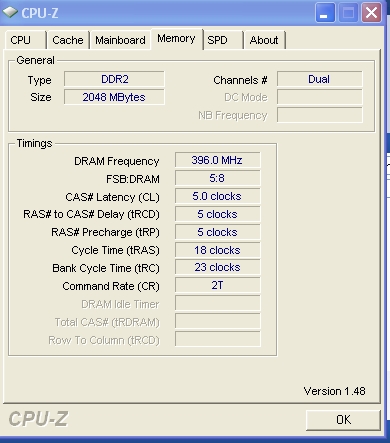Click the Version 1.48 text
The image size is (390, 443).
click(x=334, y=391)
